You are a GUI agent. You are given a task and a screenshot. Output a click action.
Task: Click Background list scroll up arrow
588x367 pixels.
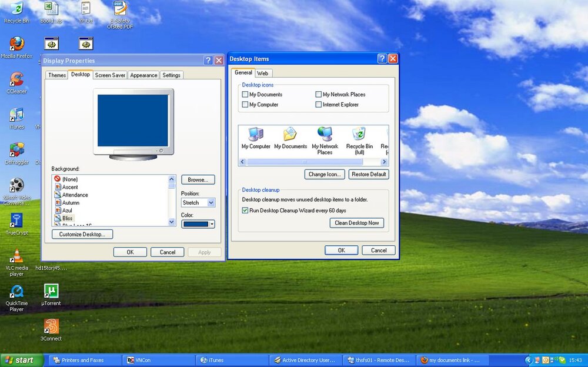point(172,179)
